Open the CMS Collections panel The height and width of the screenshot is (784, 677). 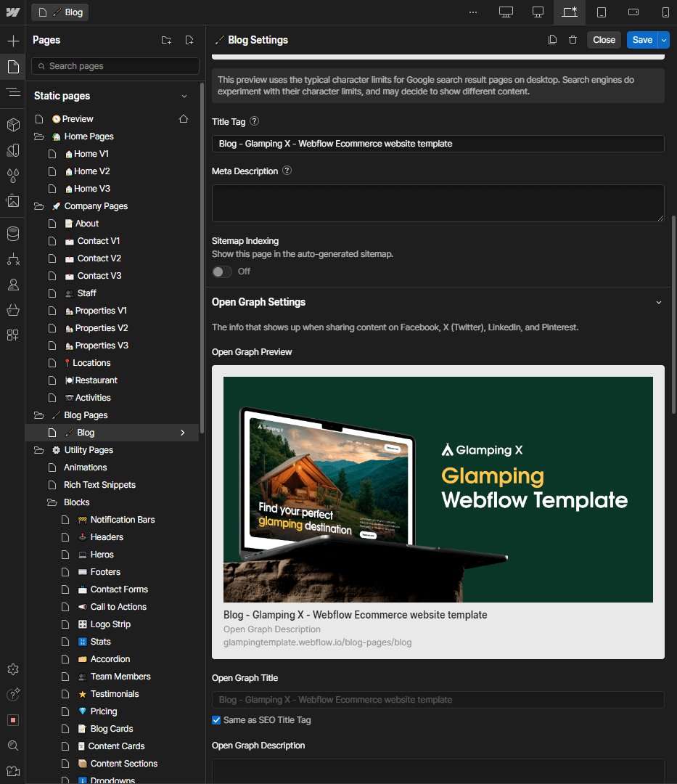(x=12, y=234)
